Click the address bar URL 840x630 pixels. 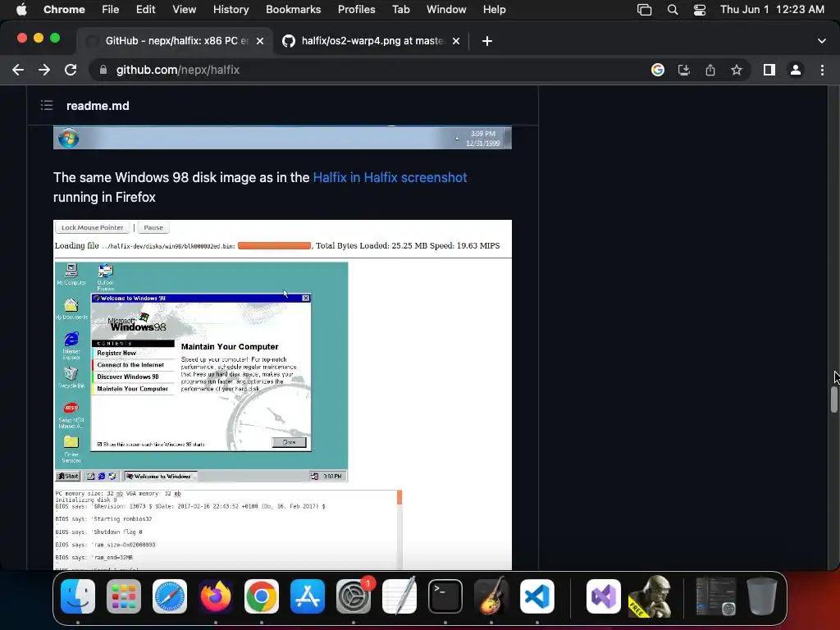[178, 71]
